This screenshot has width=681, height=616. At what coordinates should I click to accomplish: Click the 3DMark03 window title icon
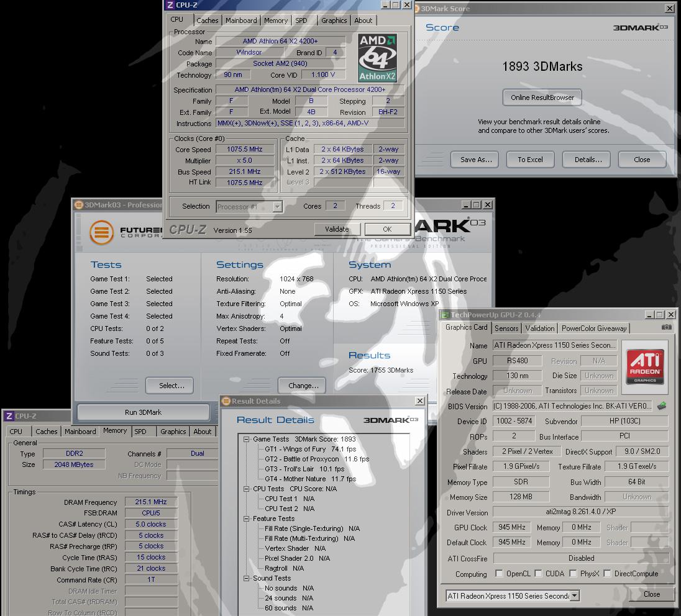tap(79, 205)
